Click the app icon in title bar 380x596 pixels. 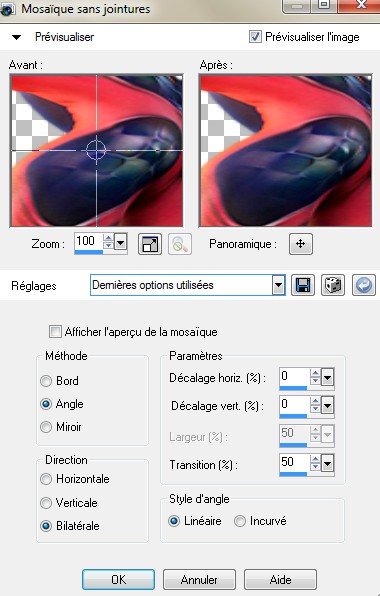click(7, 8)
